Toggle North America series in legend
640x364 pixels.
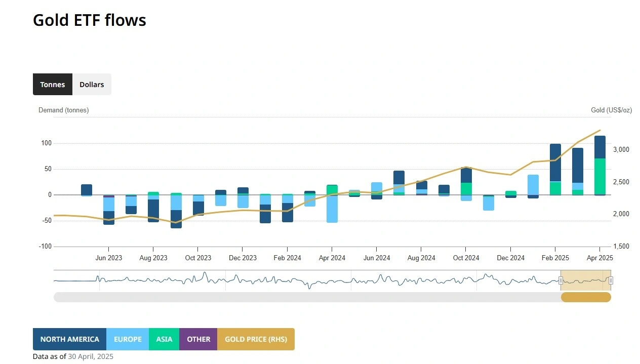69,339
